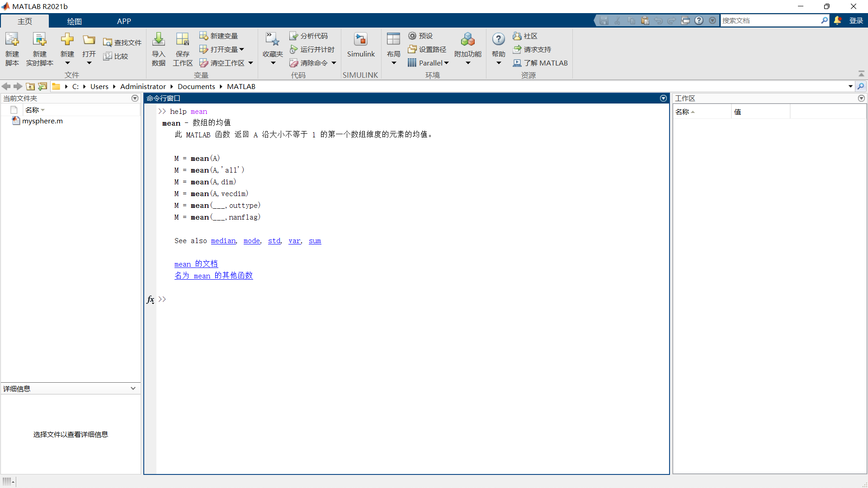
Task: Click Compare (比较) files
Action: [x=116, y=56]
